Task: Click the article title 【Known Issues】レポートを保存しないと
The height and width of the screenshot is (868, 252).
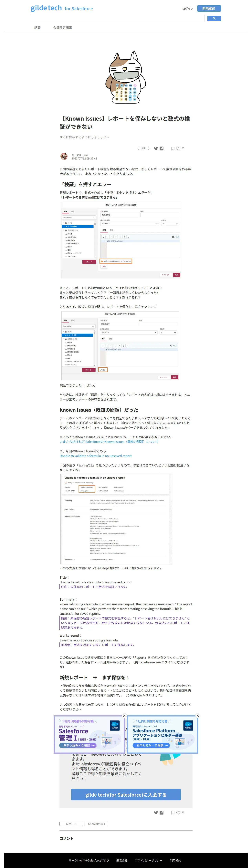Action: click(125, 123)
